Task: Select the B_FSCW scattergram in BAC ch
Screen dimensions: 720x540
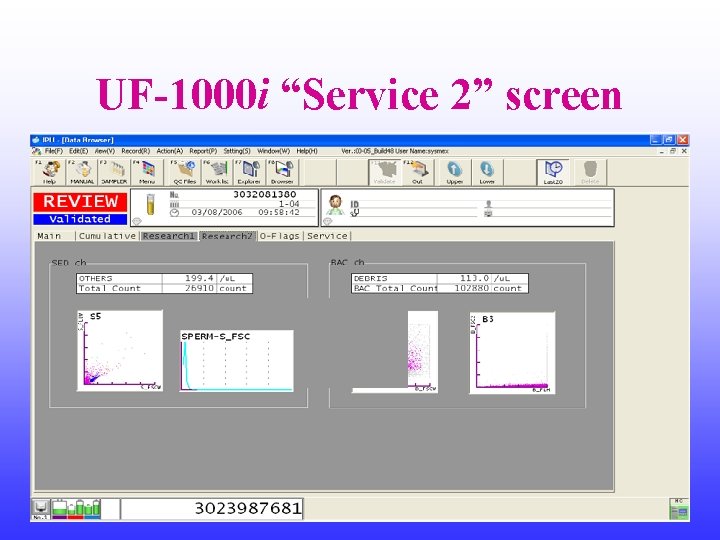Action: [422, 352]
